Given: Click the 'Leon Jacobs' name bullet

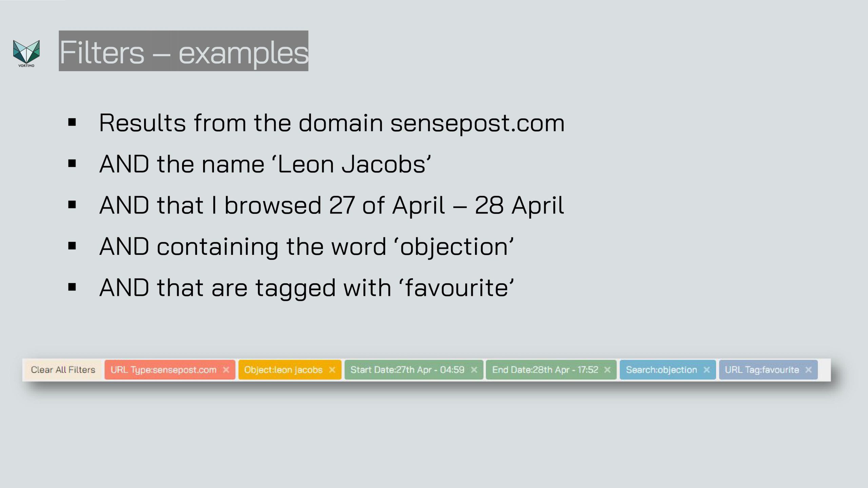Looking at the screenshot, I should click(265, 164).
